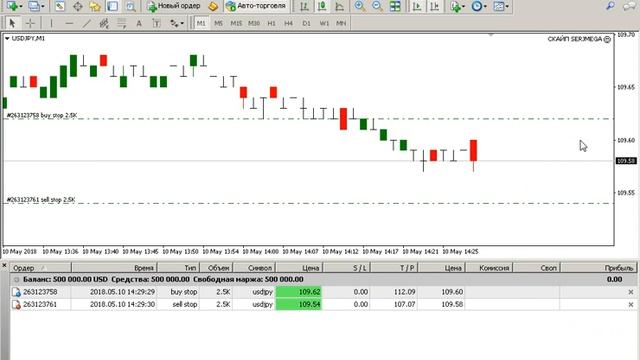The width and height of the screenshot is (640, 360).
Task: Toggle the Terminal panel icon
Action: [x=113, y=6]
